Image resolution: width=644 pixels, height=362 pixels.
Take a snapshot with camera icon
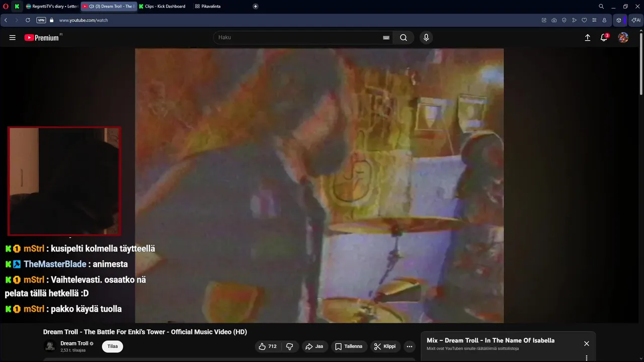pos(554,20)
